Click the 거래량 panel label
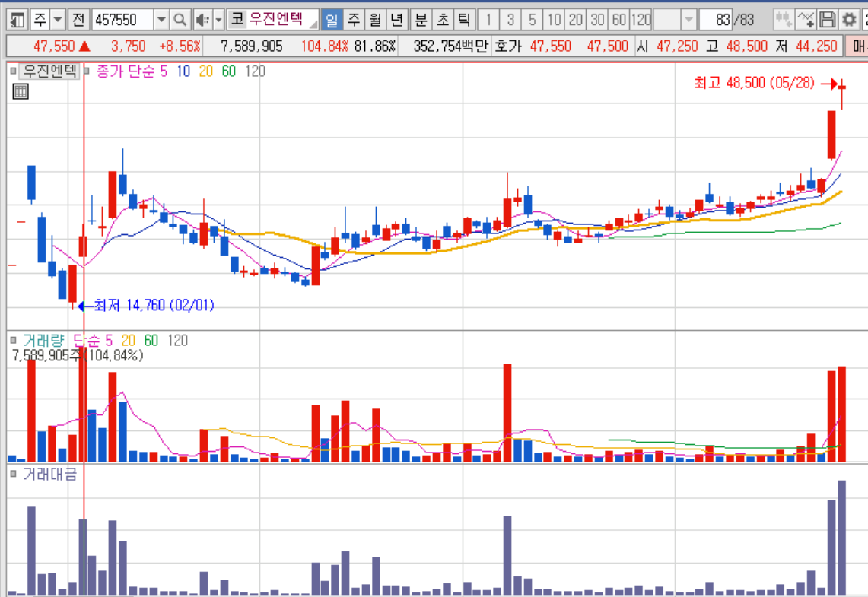The height and width of the screenshot is (597, 868). point(43,340)
